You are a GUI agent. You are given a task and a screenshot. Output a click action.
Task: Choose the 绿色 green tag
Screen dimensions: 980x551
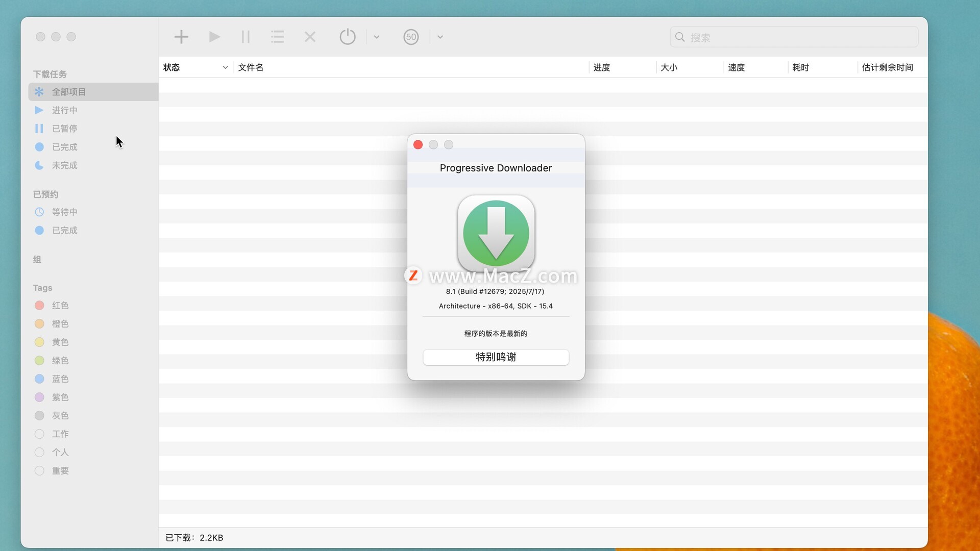[93, 360]
